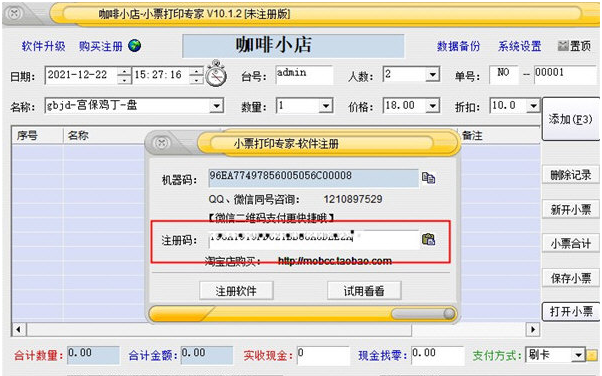Click the QQ number 1210897529
The image size is (602, 376).
tap(353, 199)
